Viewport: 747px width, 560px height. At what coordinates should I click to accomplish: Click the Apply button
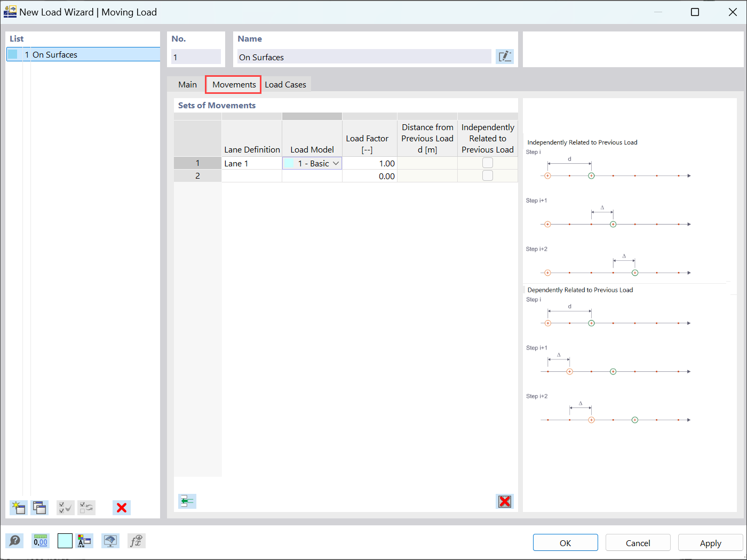pyautogui.click(x=711, y=543)
